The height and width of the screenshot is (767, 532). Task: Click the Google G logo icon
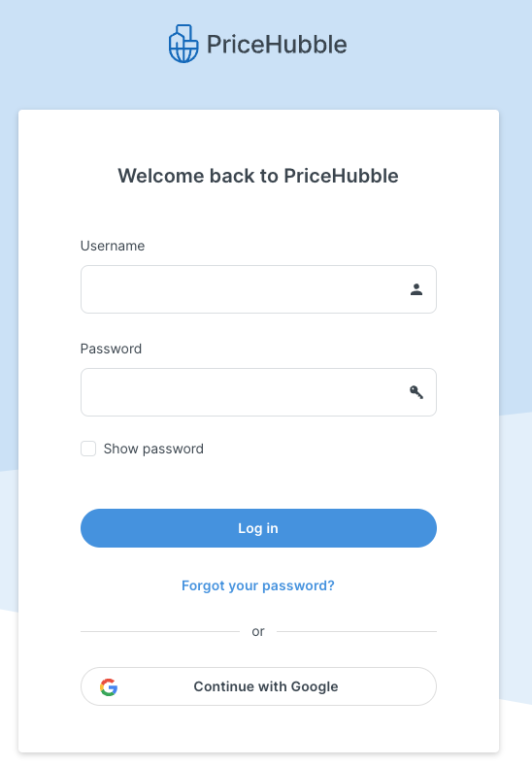[109, 686]
